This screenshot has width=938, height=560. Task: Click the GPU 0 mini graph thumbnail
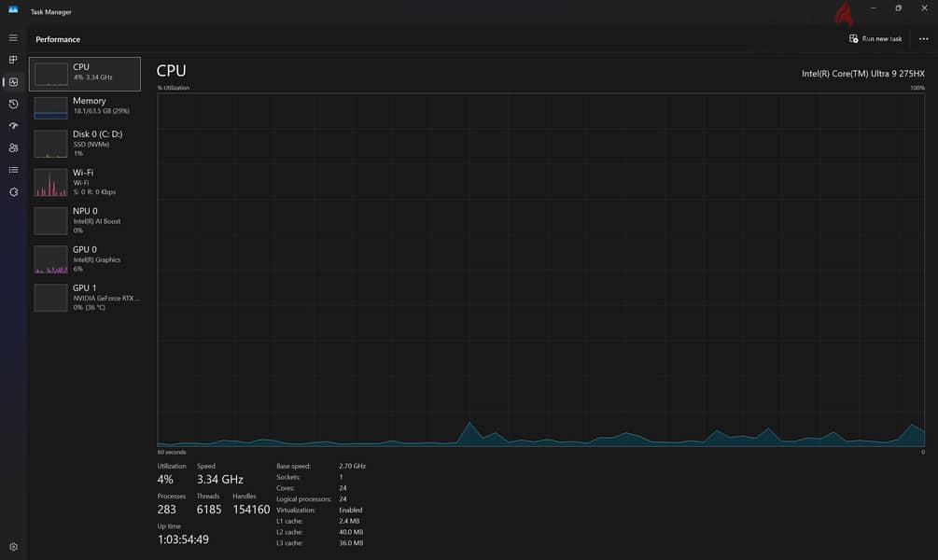point(50,259)
